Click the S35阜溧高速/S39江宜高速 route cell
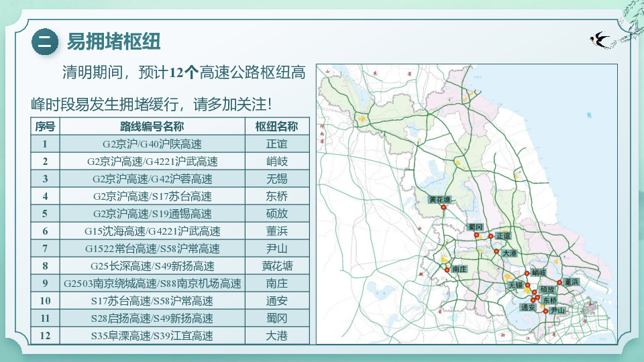This screenshot has height=362, width=644. point(152,336)
